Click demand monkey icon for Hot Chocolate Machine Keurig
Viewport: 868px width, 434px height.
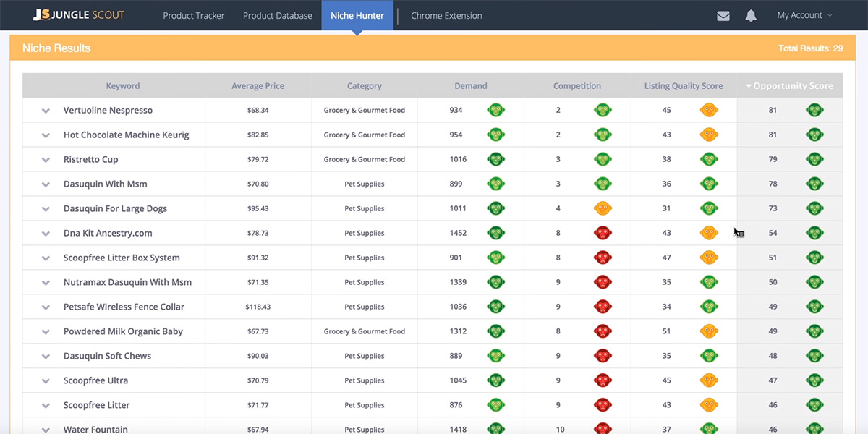click(495, 135)
